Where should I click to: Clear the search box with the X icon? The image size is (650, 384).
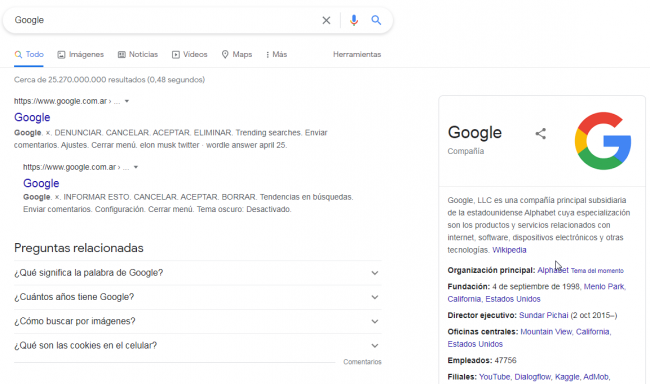coord(326,20)
